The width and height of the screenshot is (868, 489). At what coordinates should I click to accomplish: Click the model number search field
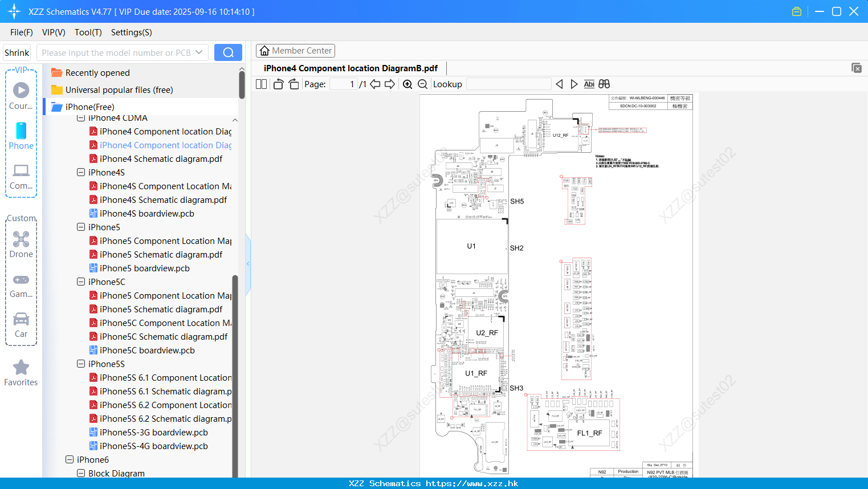click(116, 52)
